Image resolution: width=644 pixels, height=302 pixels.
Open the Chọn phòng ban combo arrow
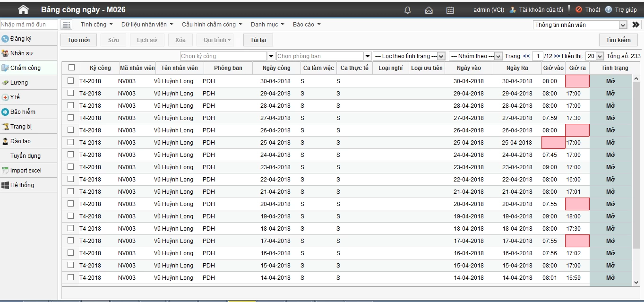pos(367,56)
